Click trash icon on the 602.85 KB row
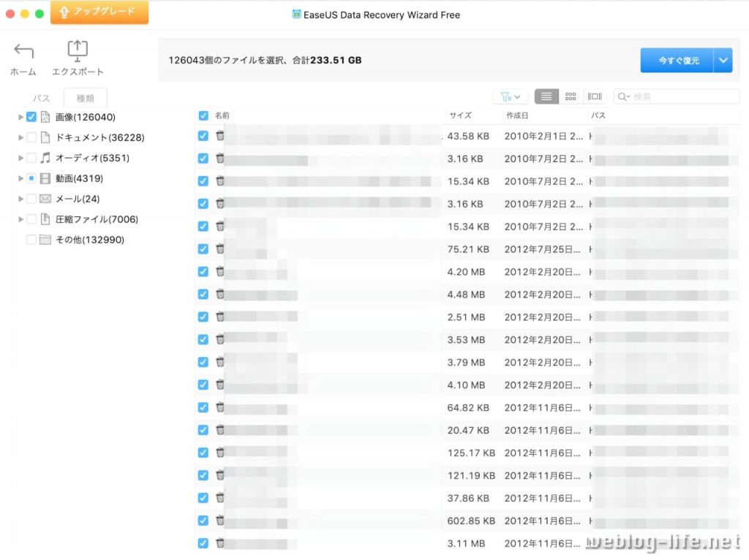Screen dimensions: 749x560 pos(220,521)
